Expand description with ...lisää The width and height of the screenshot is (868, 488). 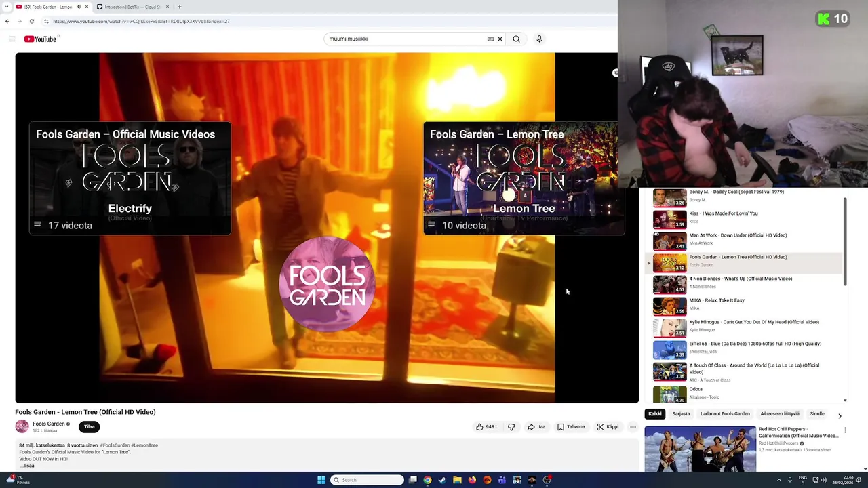pyautogui.click(x=27, y=466)
